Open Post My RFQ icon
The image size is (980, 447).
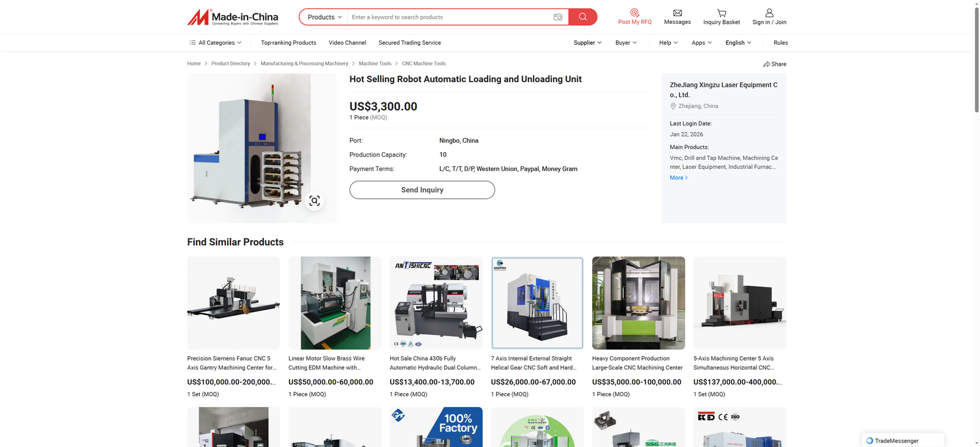click(635, 13)
